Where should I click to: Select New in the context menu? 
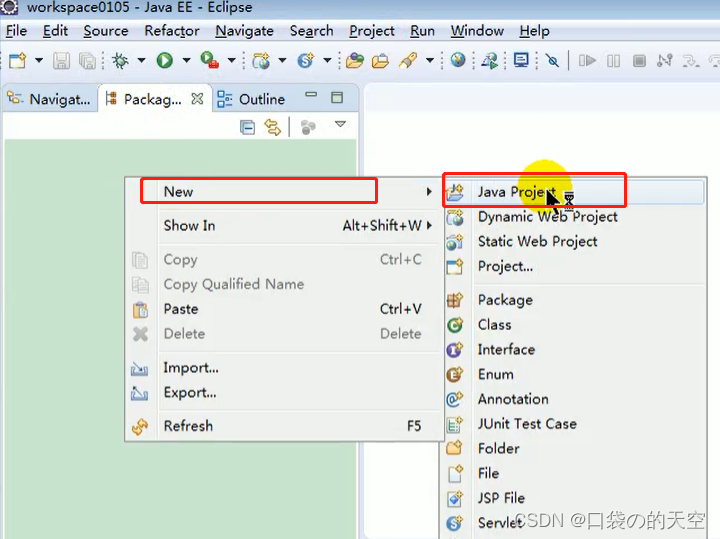point(284,191)
